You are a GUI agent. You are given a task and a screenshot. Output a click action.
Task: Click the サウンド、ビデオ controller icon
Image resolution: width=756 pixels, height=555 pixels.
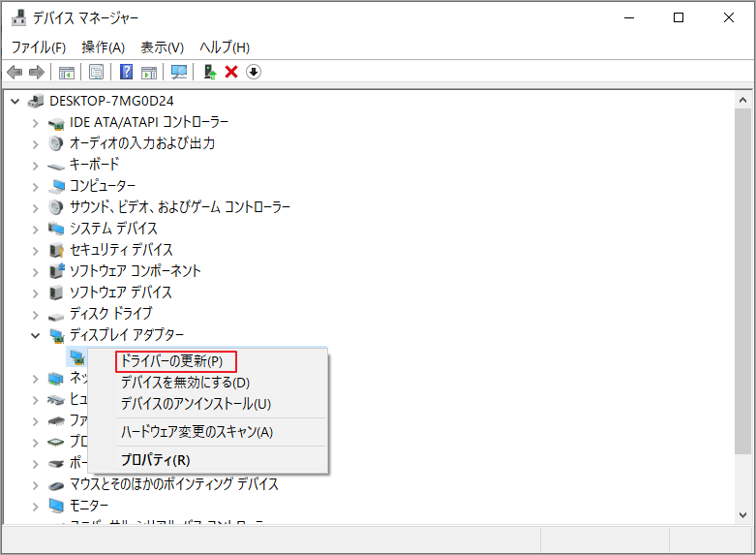point(56,207)
